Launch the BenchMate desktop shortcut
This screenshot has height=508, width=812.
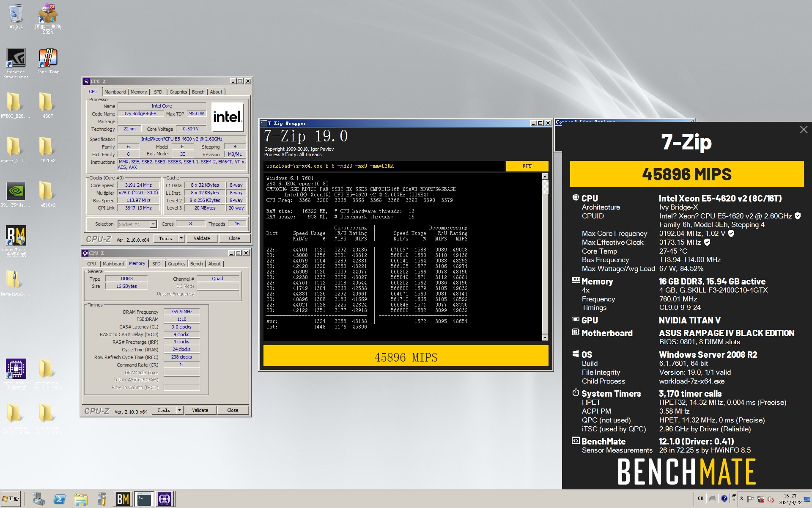pos(16,240)
